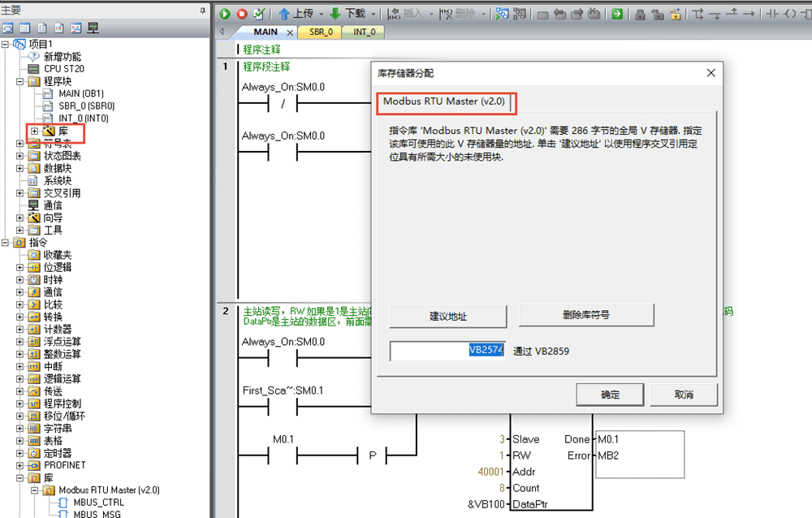Image resolution: width=812 pixels, height=518 pixels.
Task: Expand the 定时器 instruction folder
Action: click(x=20, y=453)
